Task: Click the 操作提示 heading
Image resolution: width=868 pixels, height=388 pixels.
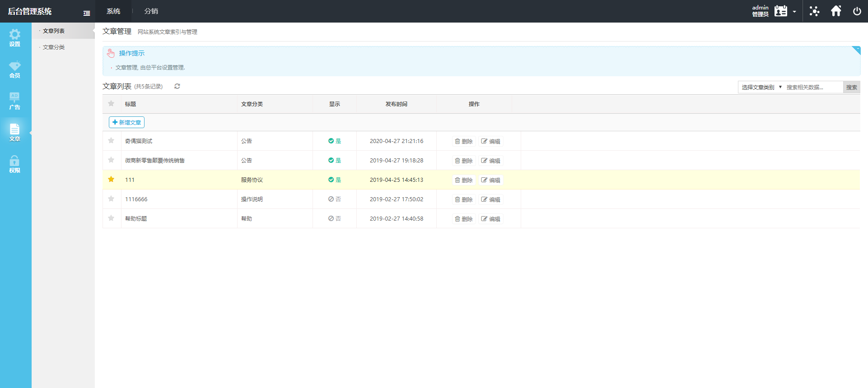Action: tap(132, 53)
